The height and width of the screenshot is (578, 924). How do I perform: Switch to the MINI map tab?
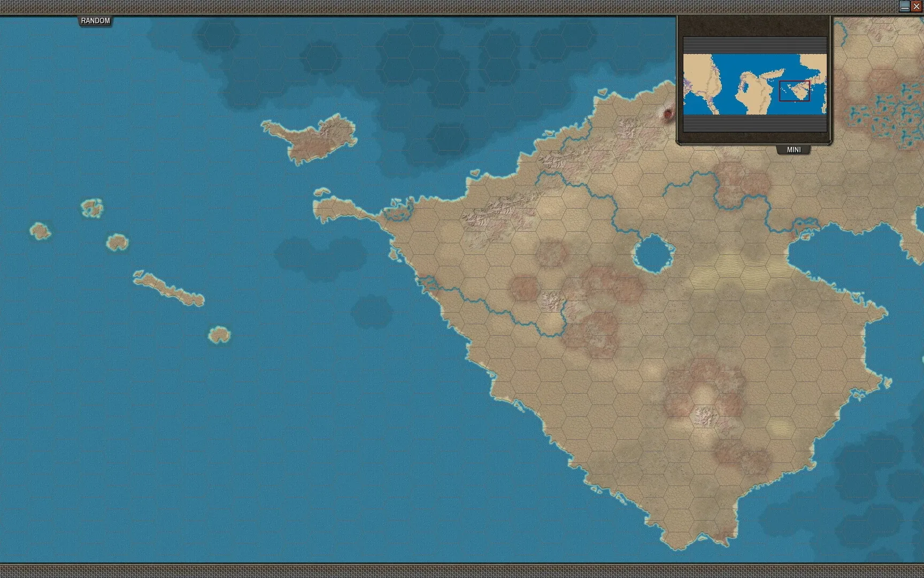[794, 150]
